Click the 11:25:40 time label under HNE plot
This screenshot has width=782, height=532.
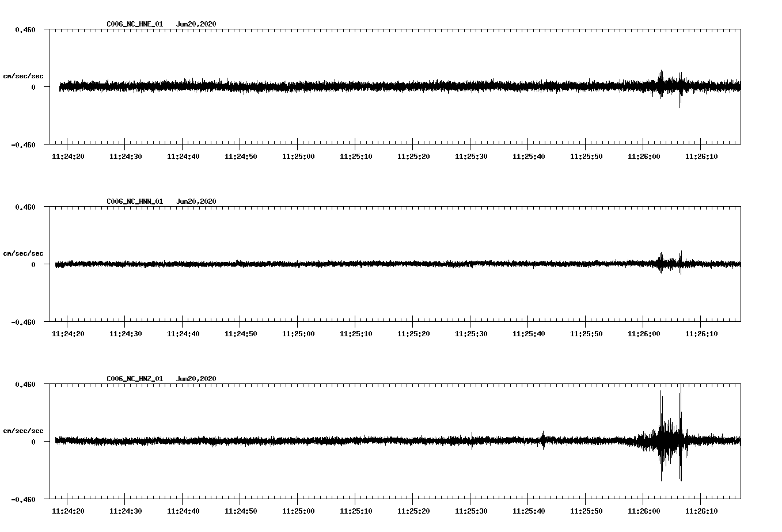click(x=529, y=157)
